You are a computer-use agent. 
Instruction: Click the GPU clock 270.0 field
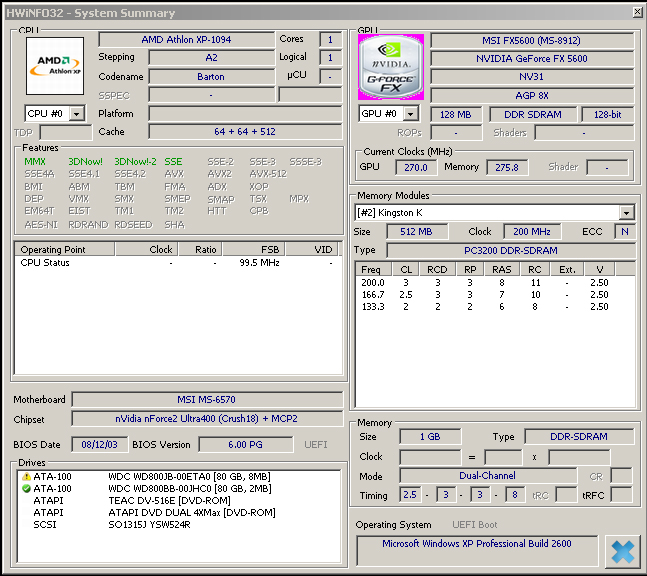point(416,168)
